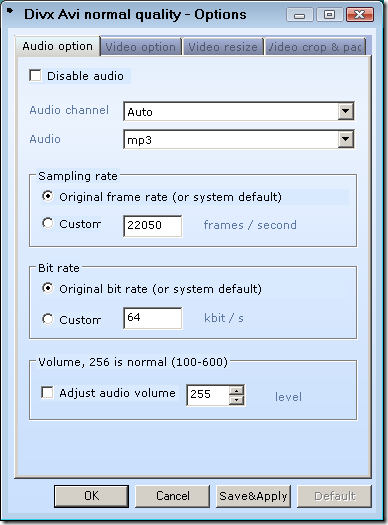
Task: Dismiss dialog with the Cancel button
Action: point(172,496)
